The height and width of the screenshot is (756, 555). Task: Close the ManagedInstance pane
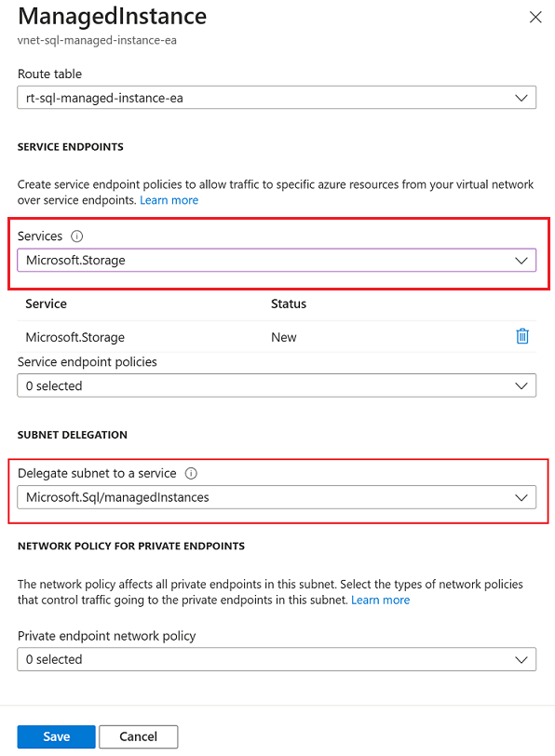[535, 17]
